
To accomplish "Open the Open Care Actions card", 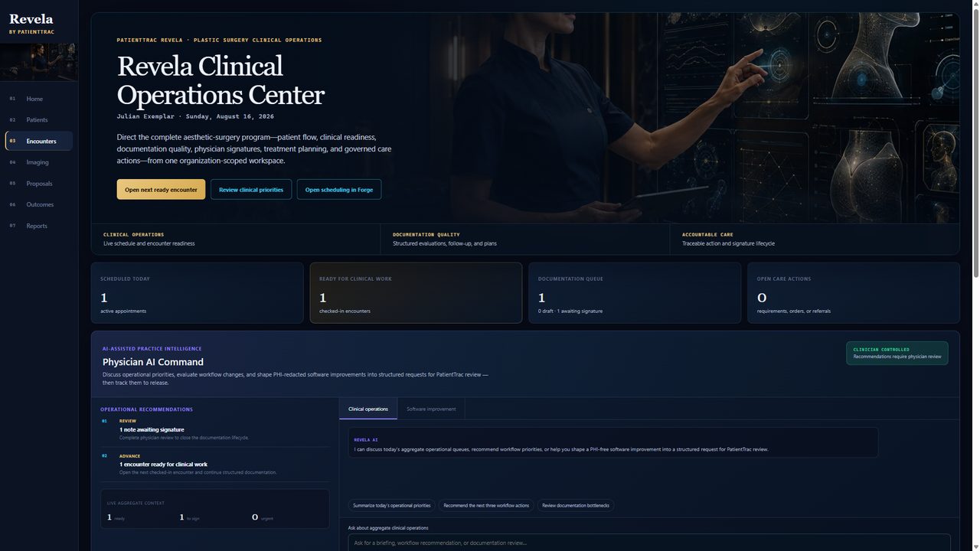I will tap(854, 293).
